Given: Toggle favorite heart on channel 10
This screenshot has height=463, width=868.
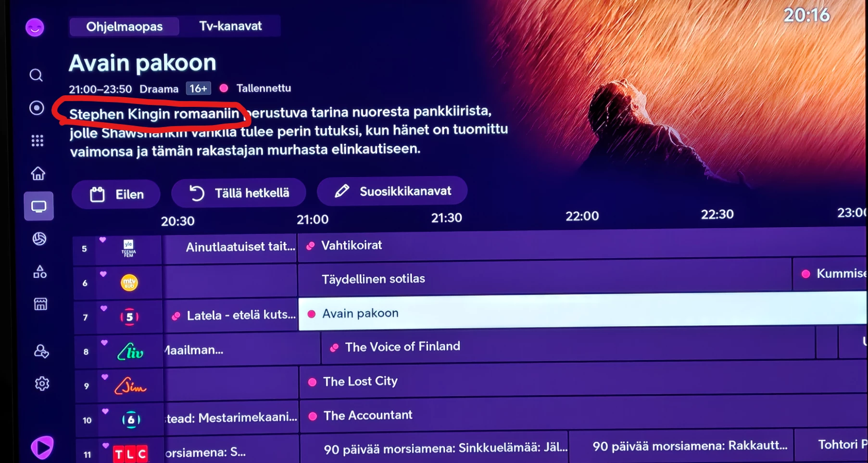Looking at the screenshot, I should pos(105,411).
